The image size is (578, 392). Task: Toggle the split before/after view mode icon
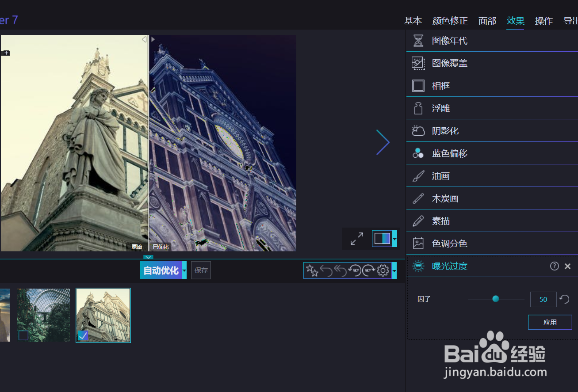pos(382,239)
